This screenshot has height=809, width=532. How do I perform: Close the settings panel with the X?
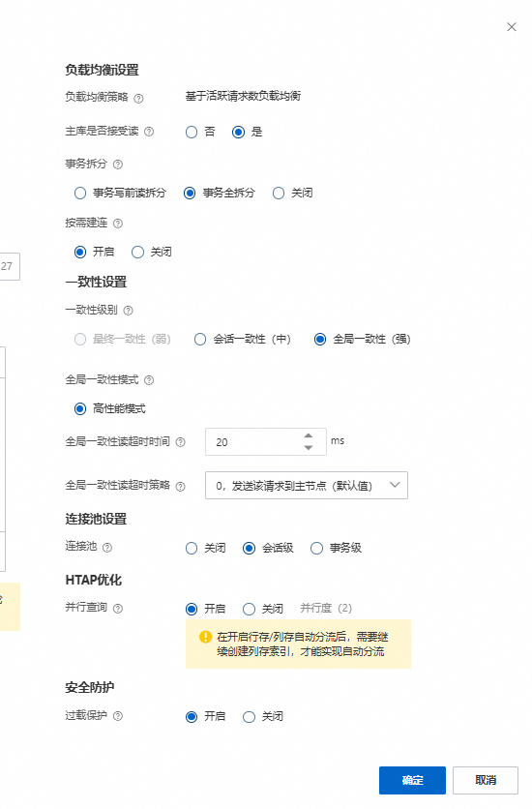(512, 27)
